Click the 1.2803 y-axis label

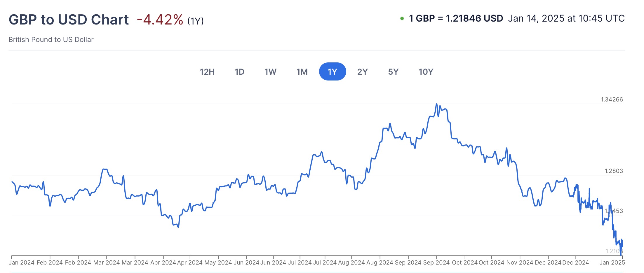pyautogui.click(x=614, y=171)
